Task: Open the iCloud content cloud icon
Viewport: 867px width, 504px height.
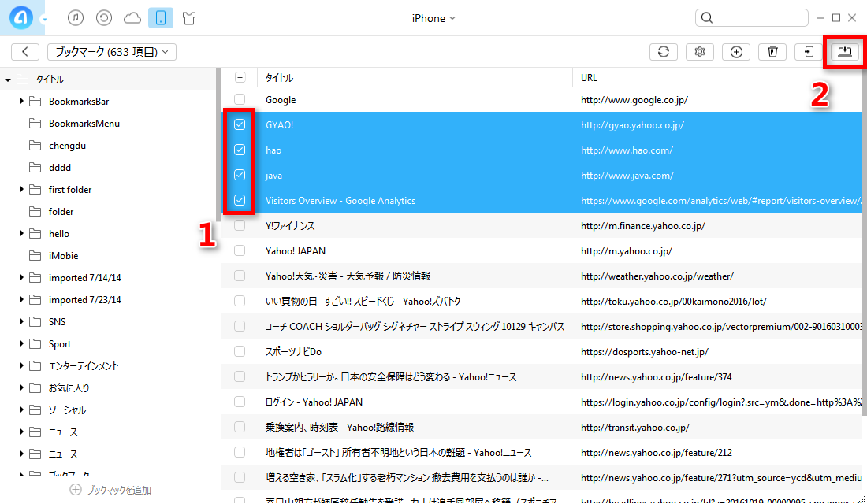Action: point(132,18)
